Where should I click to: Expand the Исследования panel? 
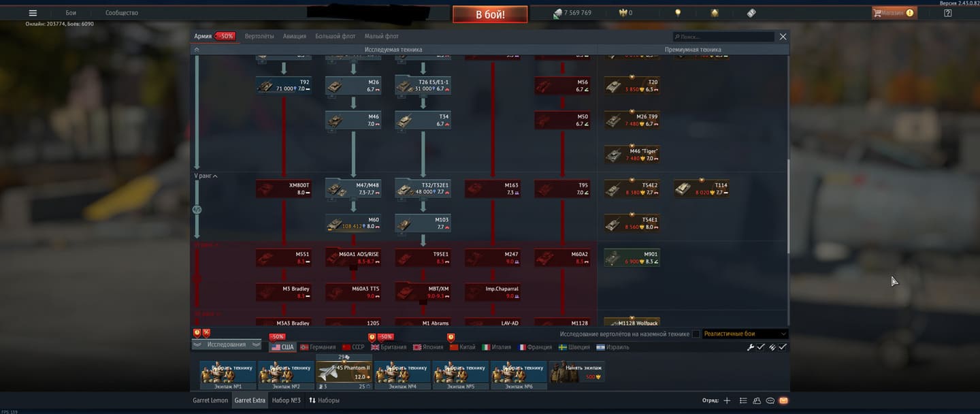[227, 345]
